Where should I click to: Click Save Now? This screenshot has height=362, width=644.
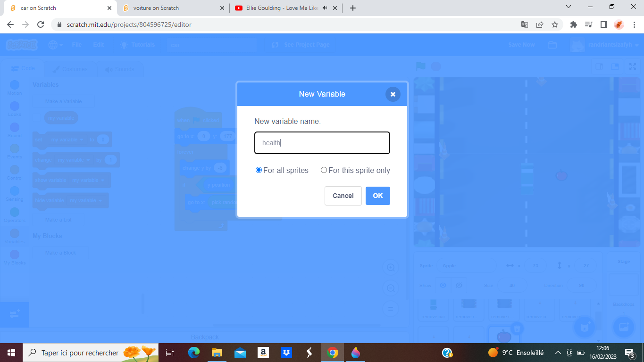click(x=521, y=45)
